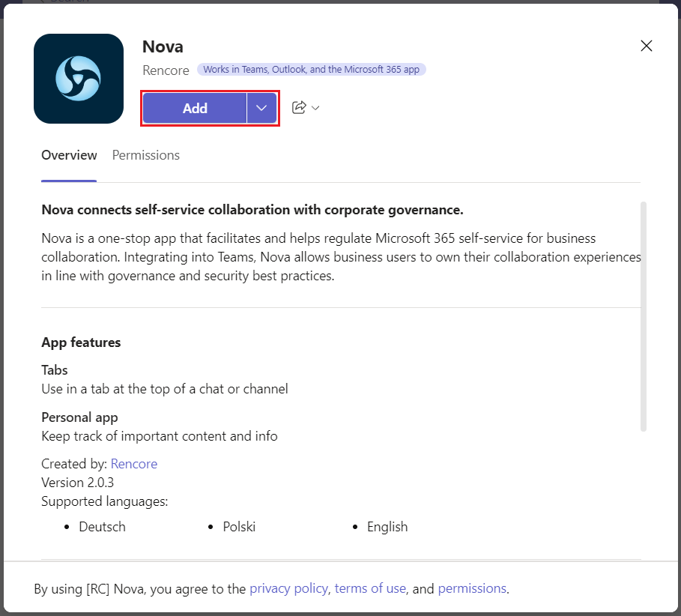Click the App features heading
The width and height of the screenshot is (681, 616).
[81, 342]
